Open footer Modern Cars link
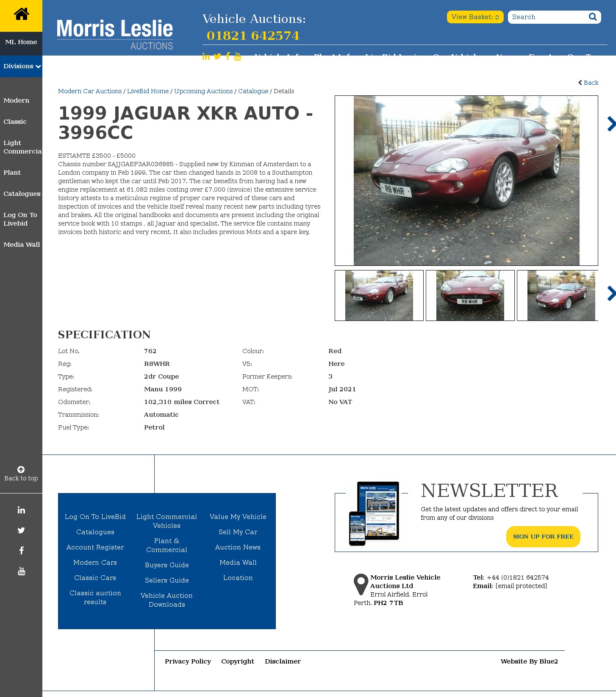 click(95, 563)
